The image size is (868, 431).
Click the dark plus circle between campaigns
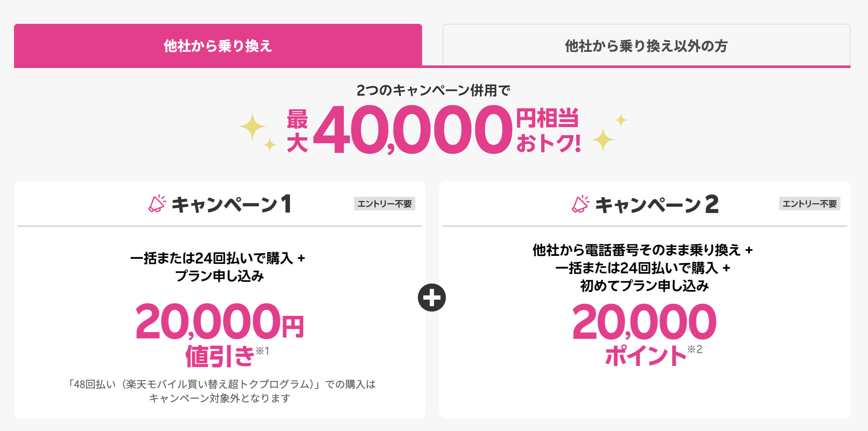[x=432, y=298]
